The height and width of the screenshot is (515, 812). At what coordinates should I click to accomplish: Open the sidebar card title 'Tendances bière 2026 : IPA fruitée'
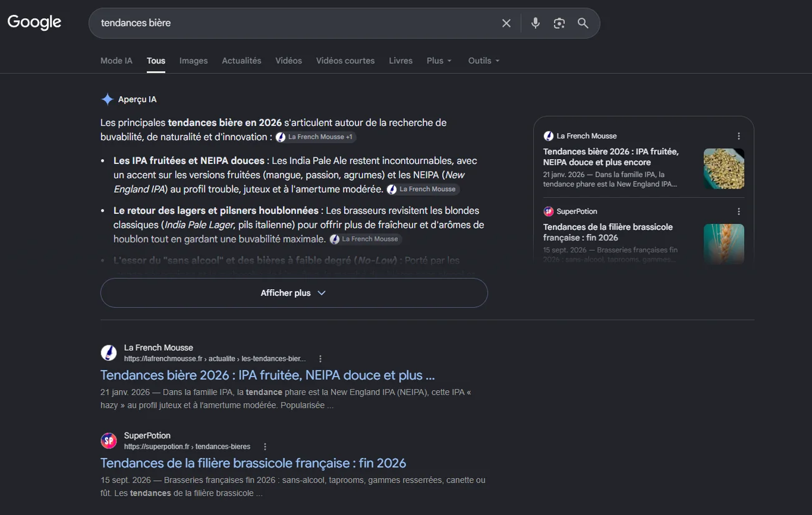(611, 157)
